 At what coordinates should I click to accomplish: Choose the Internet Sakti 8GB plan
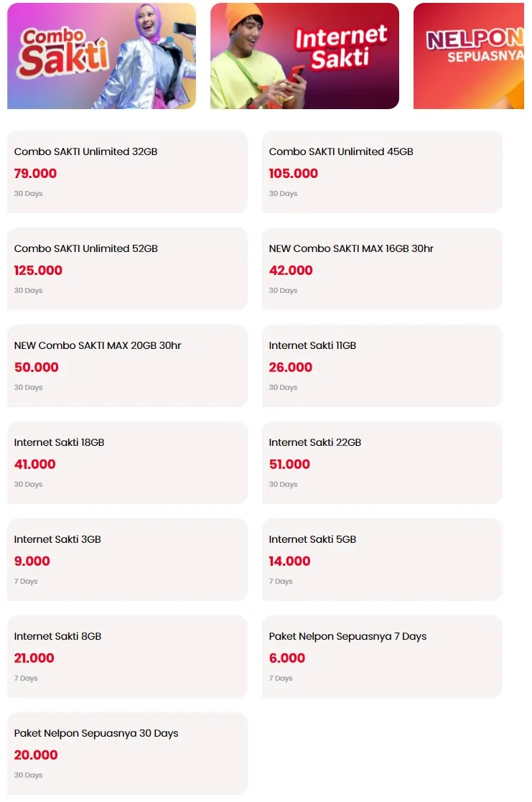tap(127, 656)
